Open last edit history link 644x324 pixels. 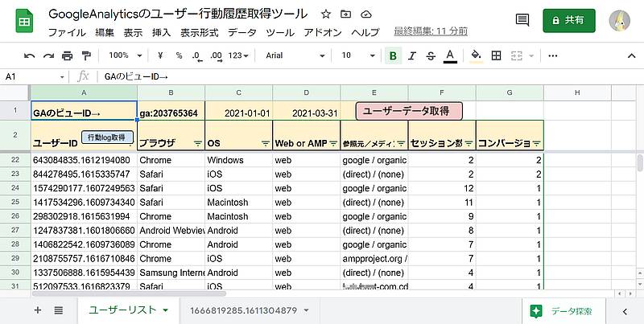(431, 31)
